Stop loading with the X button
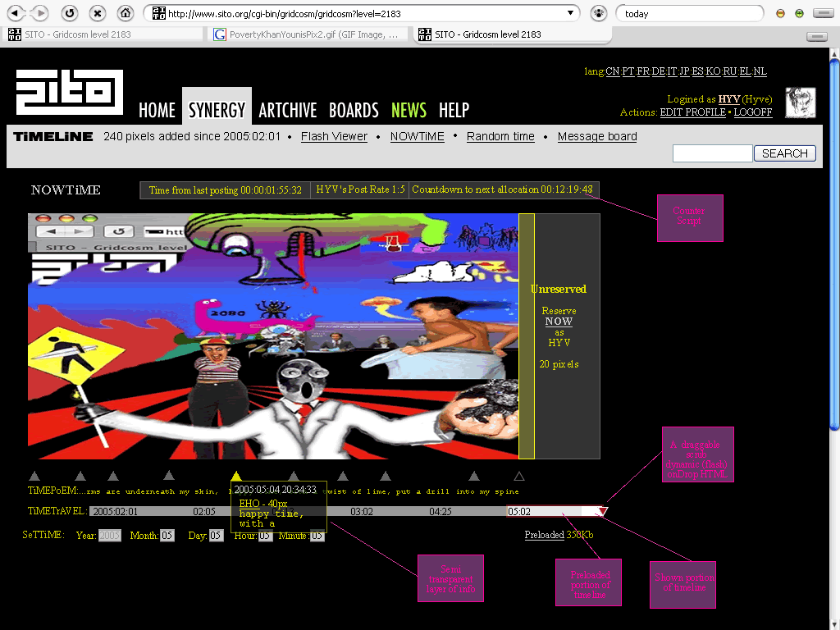This screenshot has width=840, height=630. (97, 13)
